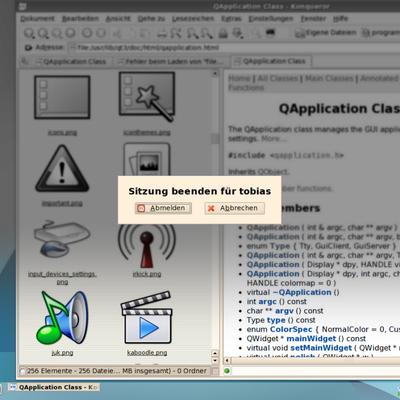Follow the Home link in the documentation
Viewport: 400px width, 400px height.
coord(239,78)
